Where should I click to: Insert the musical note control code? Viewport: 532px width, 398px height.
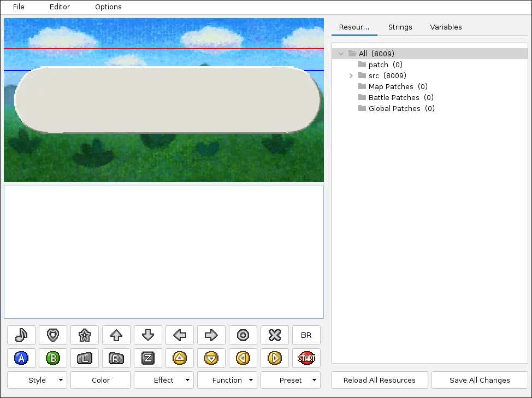(21, 335)
